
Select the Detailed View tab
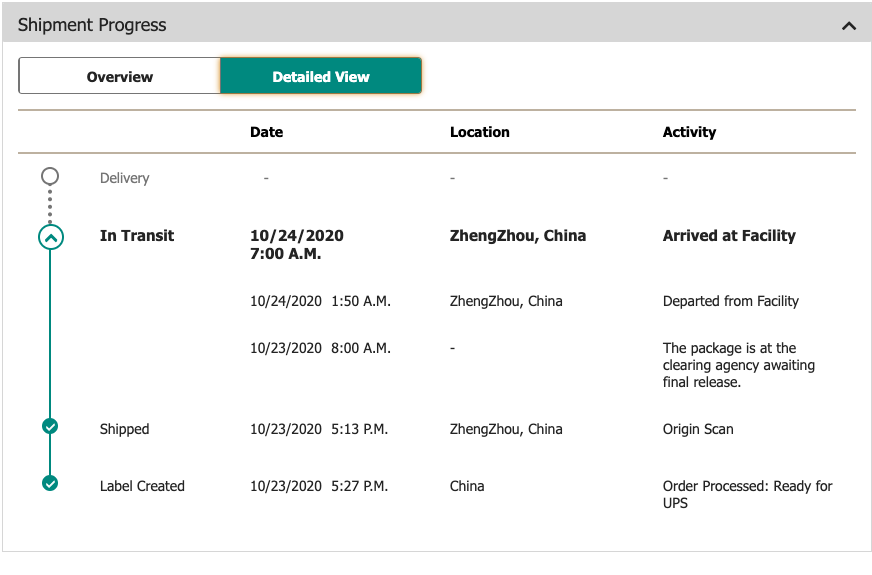click(321, 76)
